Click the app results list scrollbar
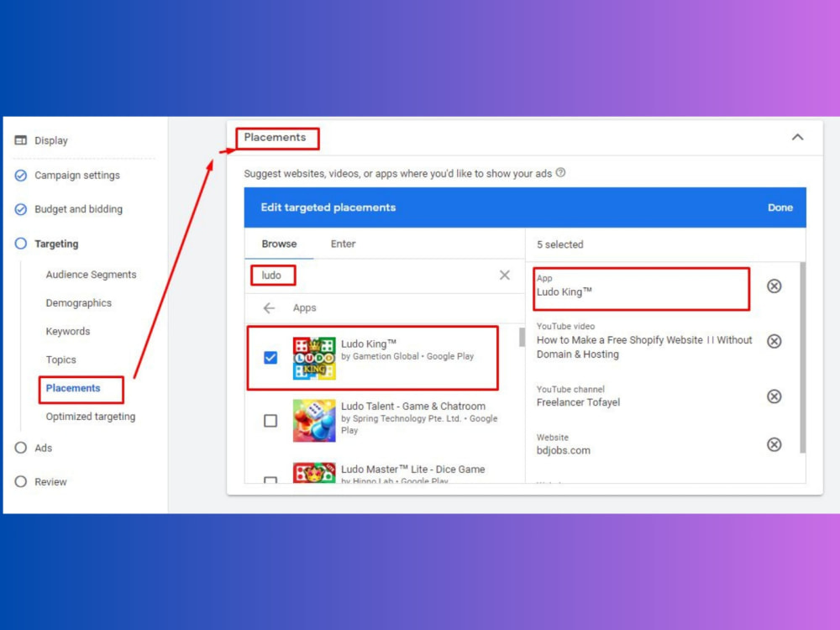The image size is (840, 630). tap(522, 338)
